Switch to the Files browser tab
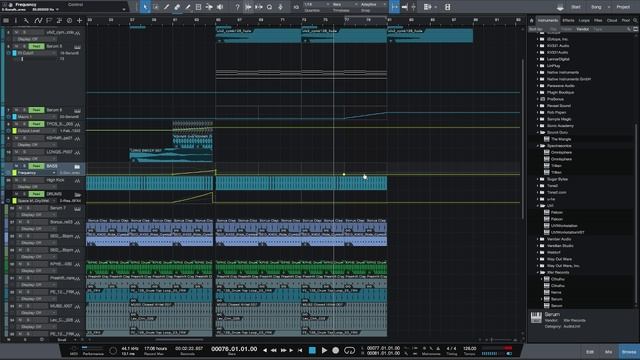 pos(598,20)
